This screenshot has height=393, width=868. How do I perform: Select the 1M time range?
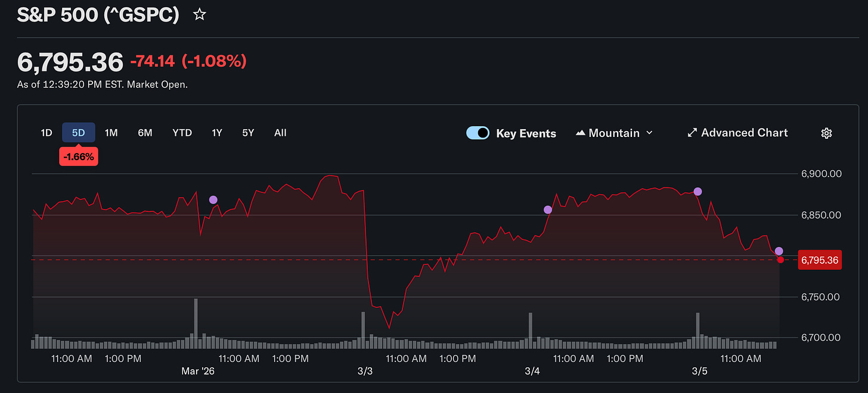click(111, 133)
